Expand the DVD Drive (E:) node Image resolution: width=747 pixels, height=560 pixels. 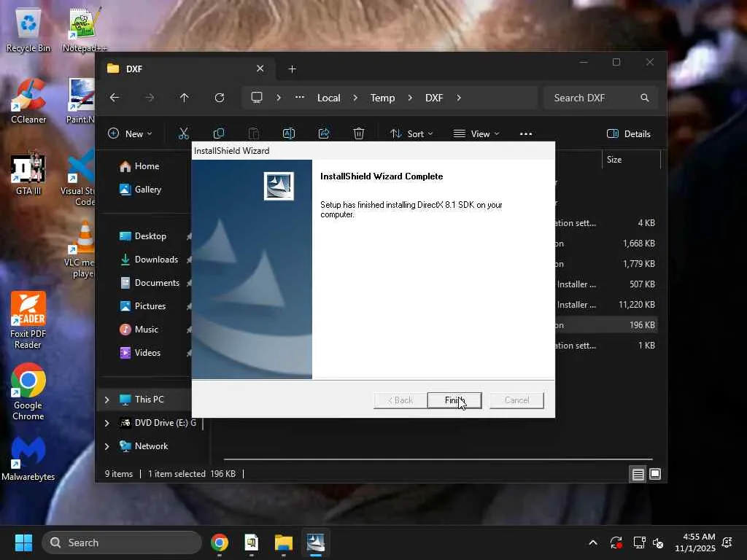[x=107, y=423]
